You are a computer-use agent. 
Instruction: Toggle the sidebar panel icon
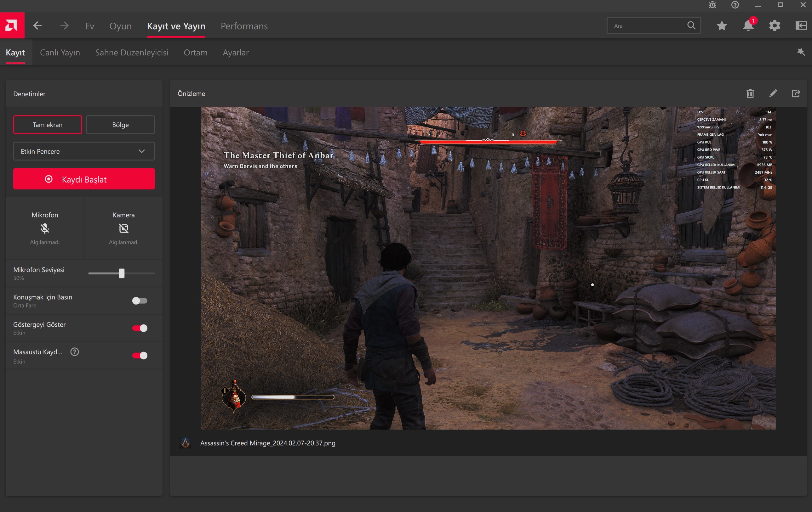801,25
